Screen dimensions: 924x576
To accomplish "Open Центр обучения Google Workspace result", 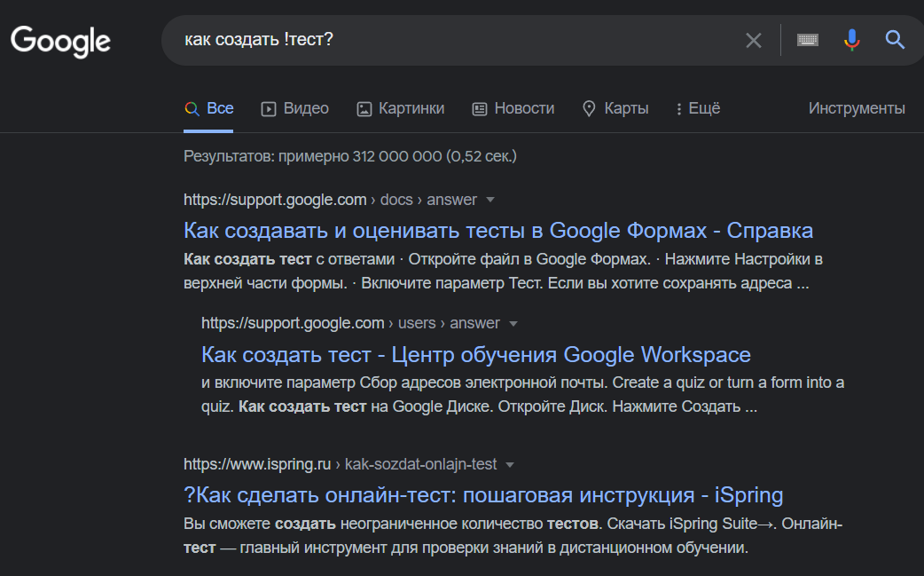I will pos(476,355).
